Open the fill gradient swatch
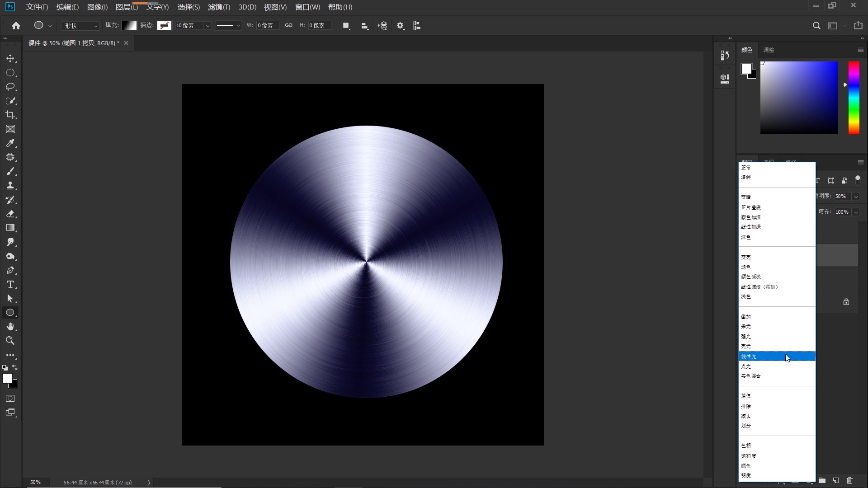868x488 pixels. tap(129, 26)
